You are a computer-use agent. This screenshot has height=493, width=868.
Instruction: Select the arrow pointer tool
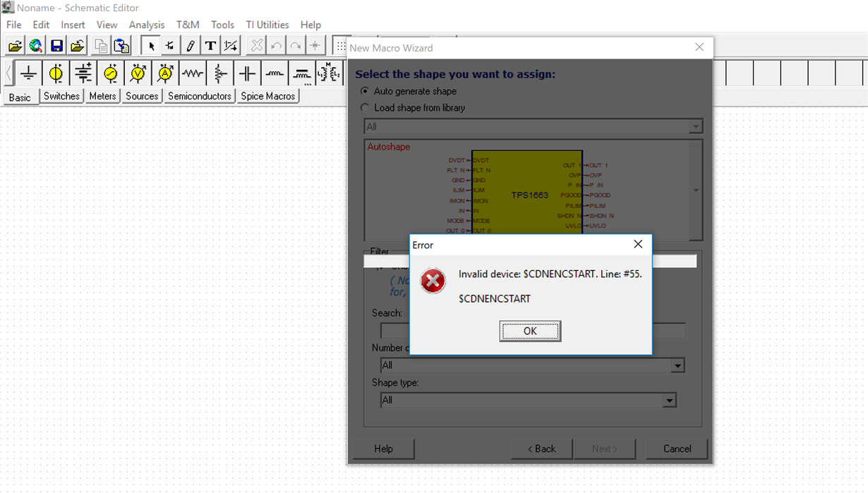pyautogui.click(x=150, y=46)
